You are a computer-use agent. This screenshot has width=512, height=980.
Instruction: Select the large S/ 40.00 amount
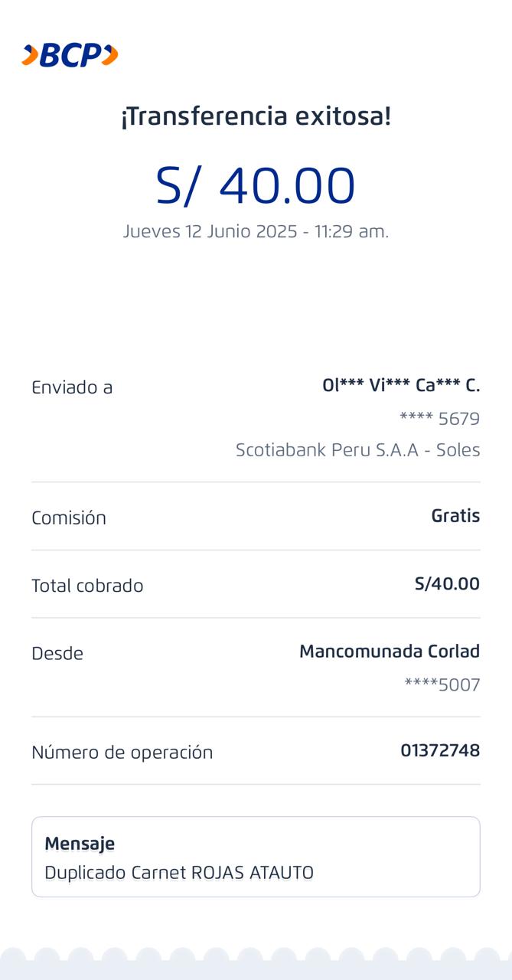click(x=256, y=186)
